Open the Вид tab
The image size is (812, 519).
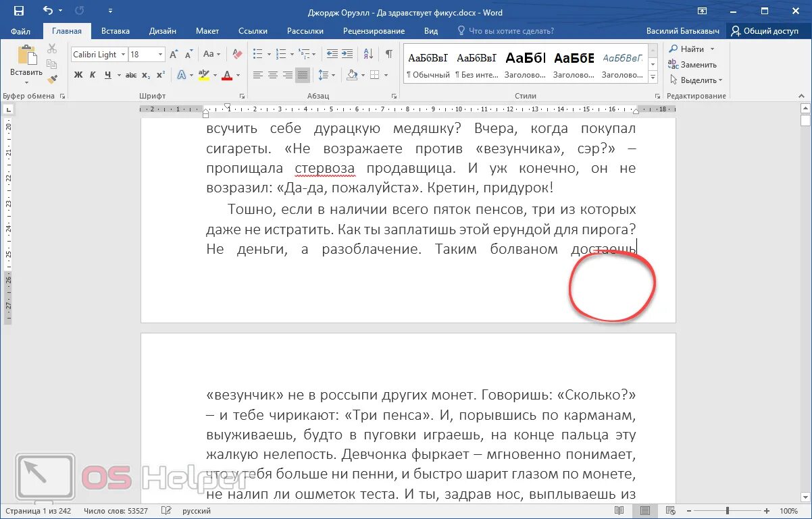tap(431, 31)
